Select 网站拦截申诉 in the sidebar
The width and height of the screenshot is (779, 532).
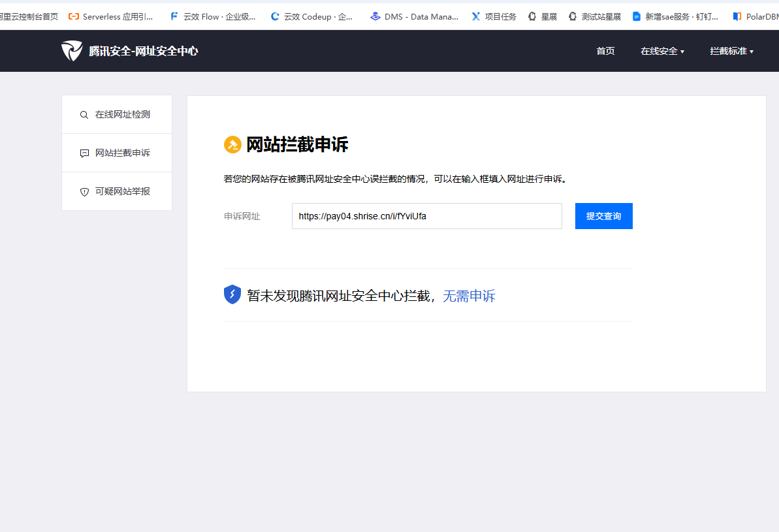coord(117,153)
